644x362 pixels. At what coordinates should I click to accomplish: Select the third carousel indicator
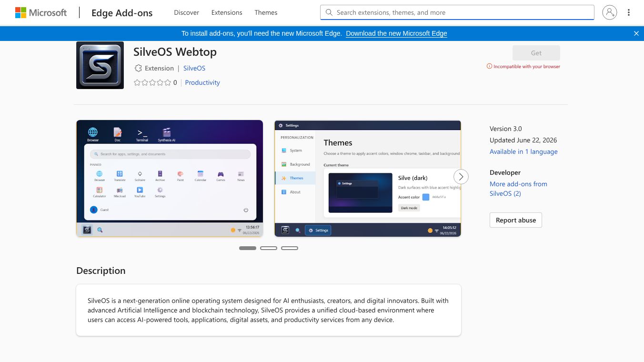point(290,248)
